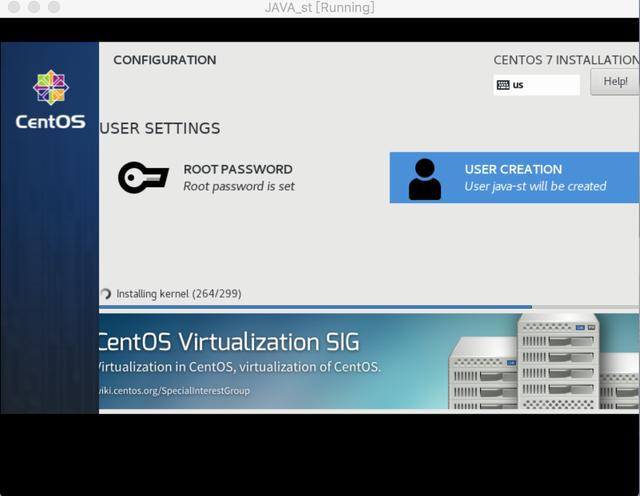Open the Help! button
The image size is (640, 496).
[x=615, y=82]
